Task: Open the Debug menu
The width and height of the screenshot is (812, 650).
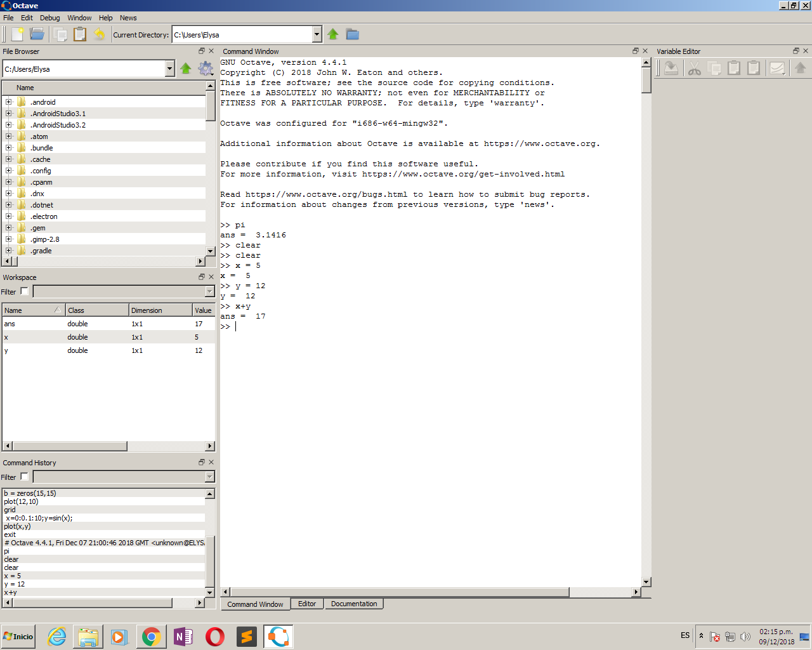Action: (x=50, y=18)
